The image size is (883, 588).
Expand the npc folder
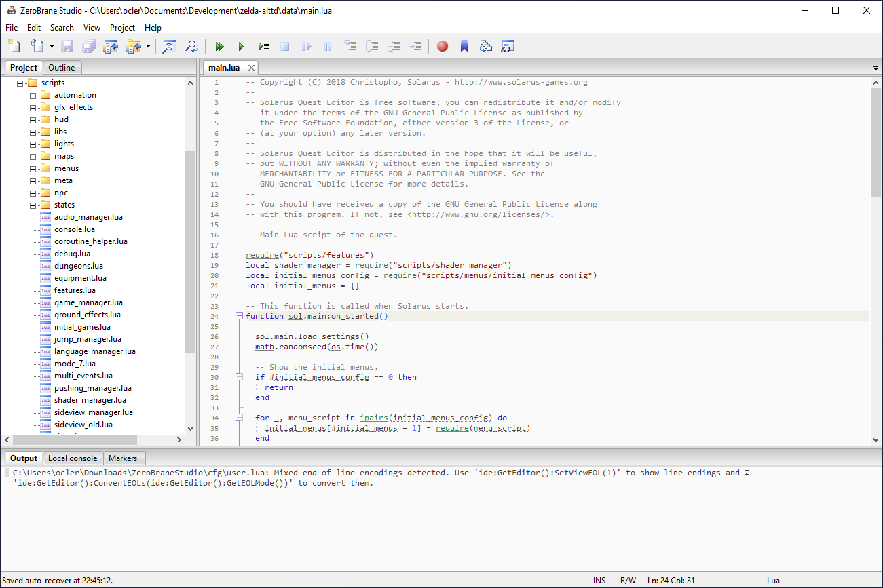click(x=33, y=193)
